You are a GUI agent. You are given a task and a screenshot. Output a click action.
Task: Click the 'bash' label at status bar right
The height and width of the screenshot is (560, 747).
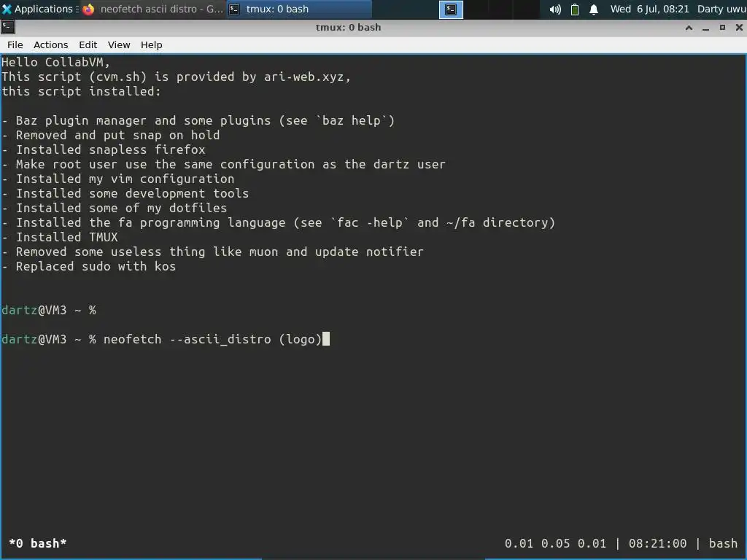pos(723,543)
